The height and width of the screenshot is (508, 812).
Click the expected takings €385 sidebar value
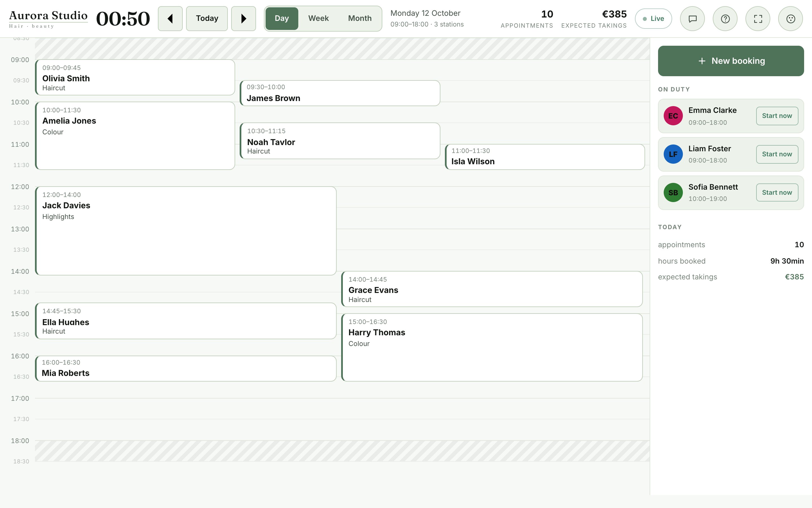[x=794, y=277]
